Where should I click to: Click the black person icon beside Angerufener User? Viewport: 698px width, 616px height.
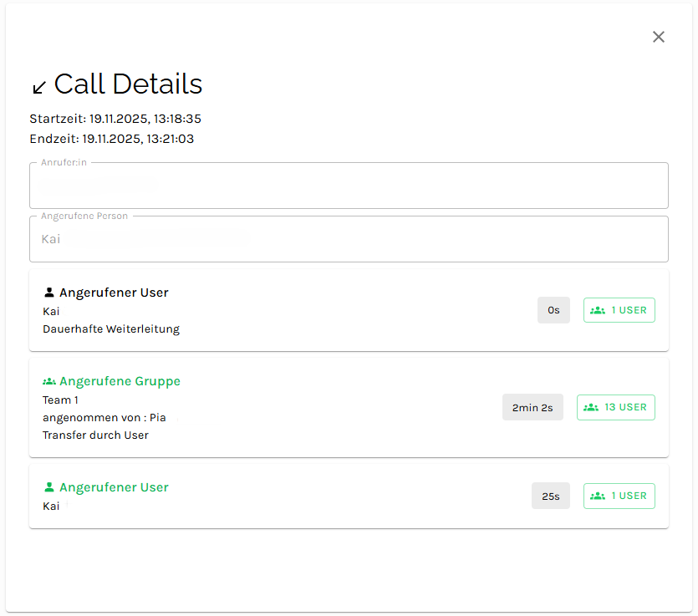coord(49,293)
